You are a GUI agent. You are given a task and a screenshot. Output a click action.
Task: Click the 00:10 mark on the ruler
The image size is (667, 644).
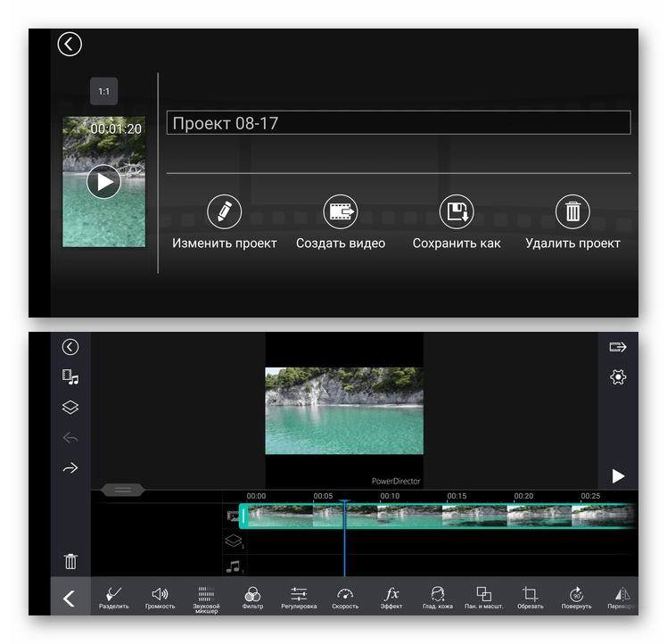pos(390,496)
